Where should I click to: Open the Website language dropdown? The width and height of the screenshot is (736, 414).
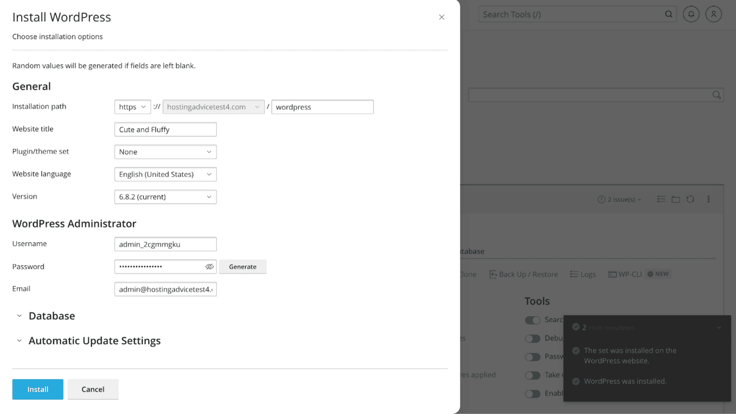165,175
